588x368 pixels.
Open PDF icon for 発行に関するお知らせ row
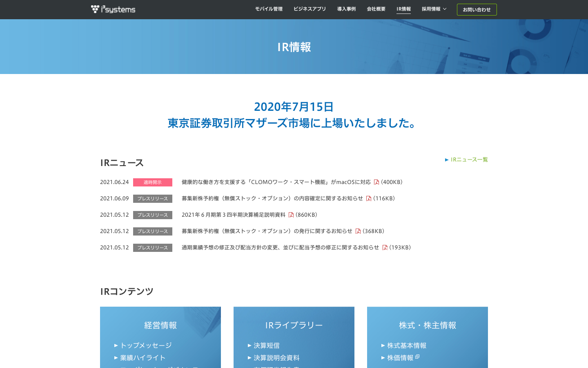coord(358,231)
